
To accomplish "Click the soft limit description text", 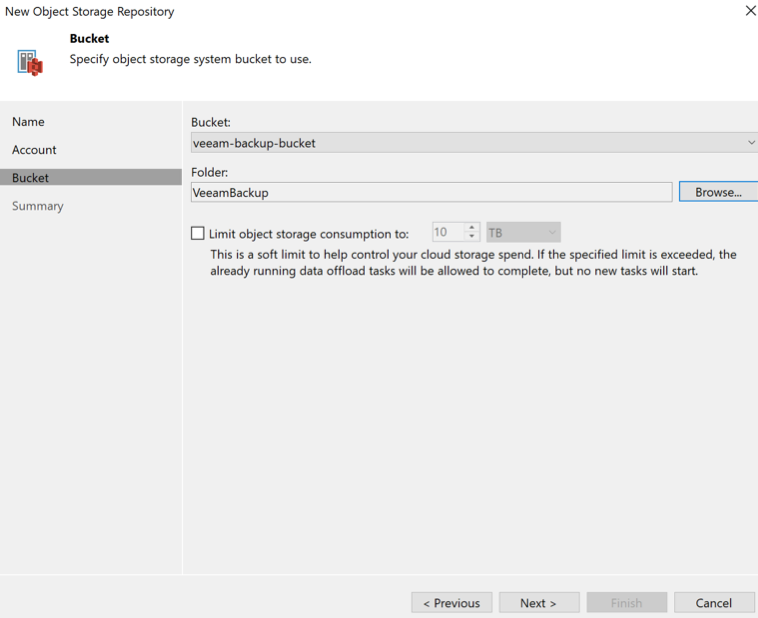I will tap(472, 263).
